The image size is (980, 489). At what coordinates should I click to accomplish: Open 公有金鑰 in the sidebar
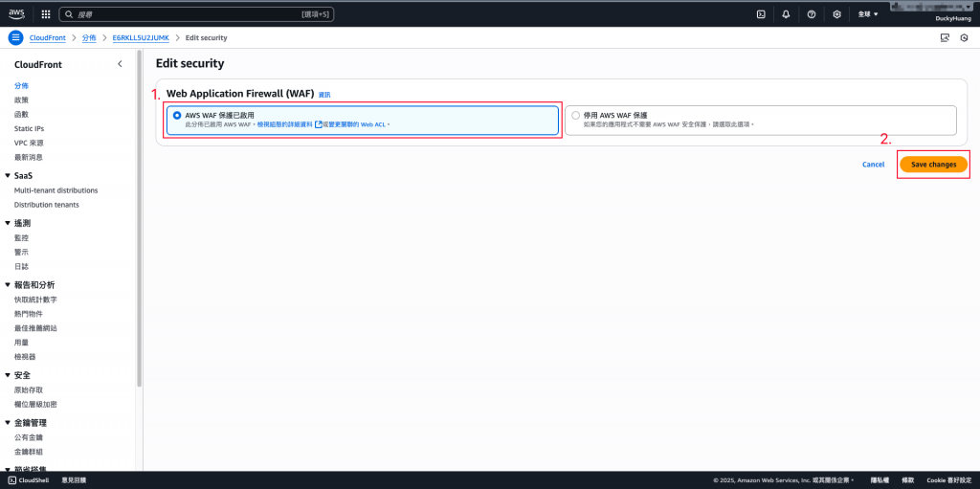[x=28, y=437]
